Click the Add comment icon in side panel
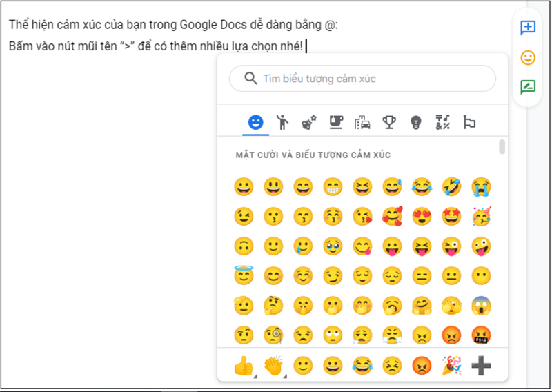552x392 pixels. [x=528, y=27]
